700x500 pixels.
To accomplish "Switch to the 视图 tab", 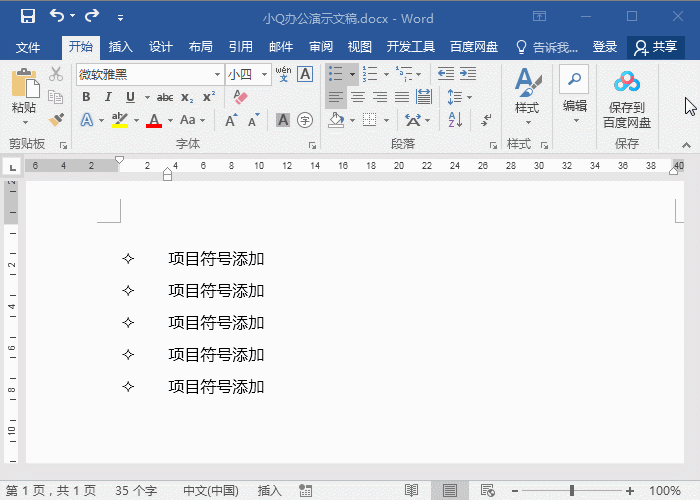I will pyautogui.click(x=359, y=46).
